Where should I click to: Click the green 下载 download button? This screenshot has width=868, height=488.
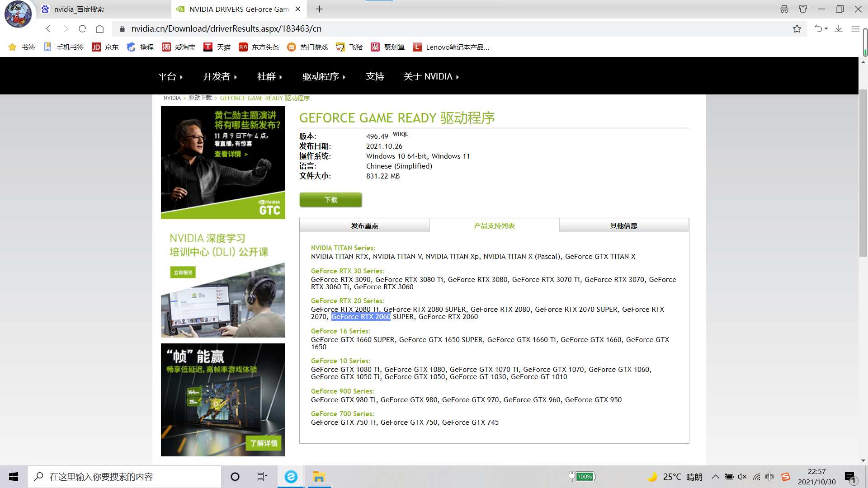tap(330, 200)
